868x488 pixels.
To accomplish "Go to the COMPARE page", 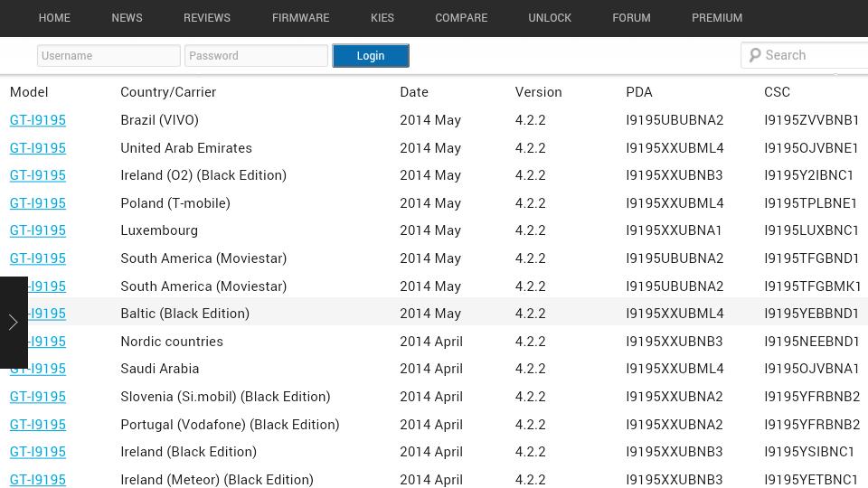I will click(x=461, y=18).
